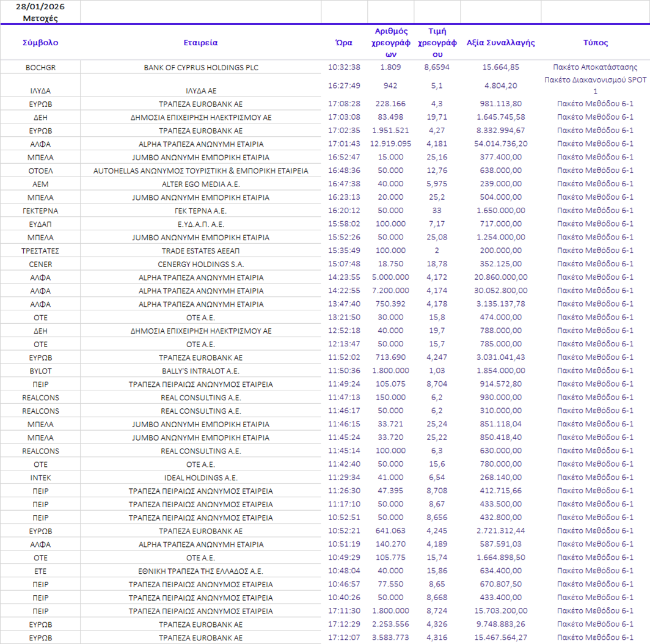Click the ΤΡΕΣΤΑΤΕΣ symbol cell
This screenshot has height=644, width=650.
click(x=40, y=251)
